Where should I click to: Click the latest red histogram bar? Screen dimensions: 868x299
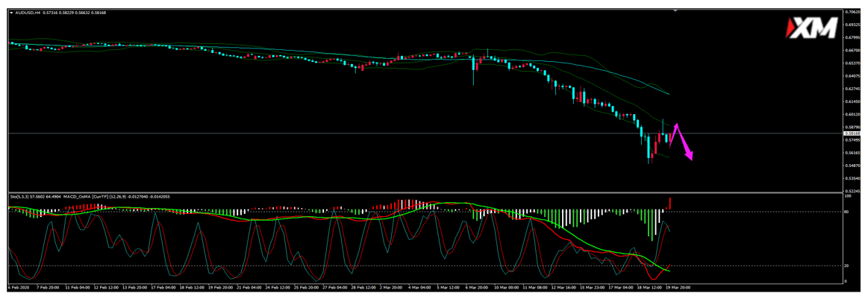(x=669, y=204)
